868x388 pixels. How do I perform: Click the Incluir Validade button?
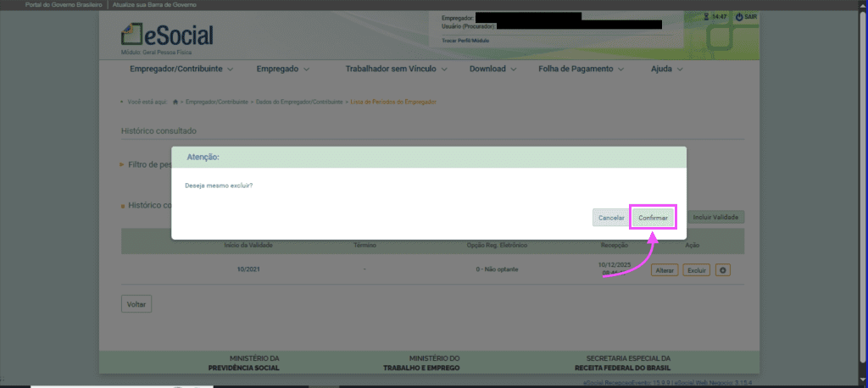click(x=715, y=218)
